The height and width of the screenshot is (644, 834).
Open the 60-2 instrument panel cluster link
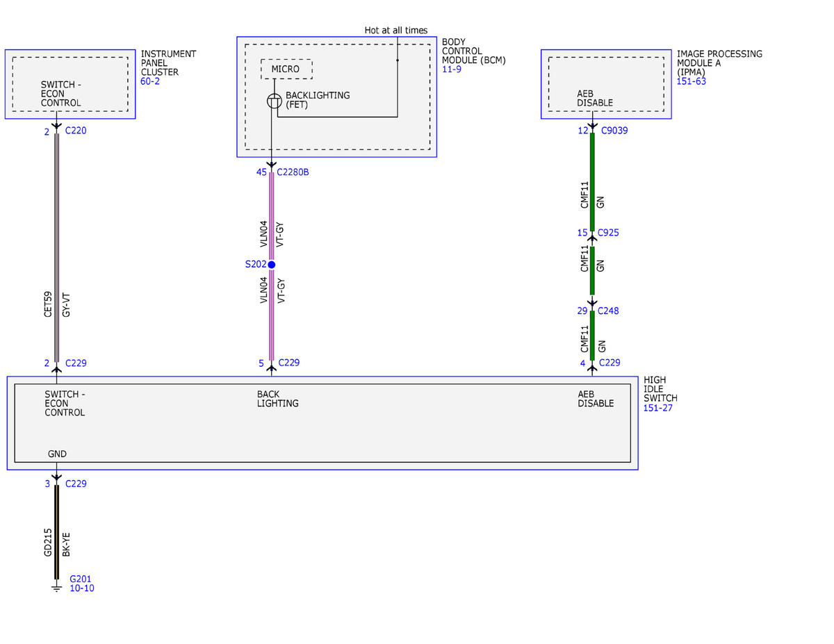tap(150, 81)
